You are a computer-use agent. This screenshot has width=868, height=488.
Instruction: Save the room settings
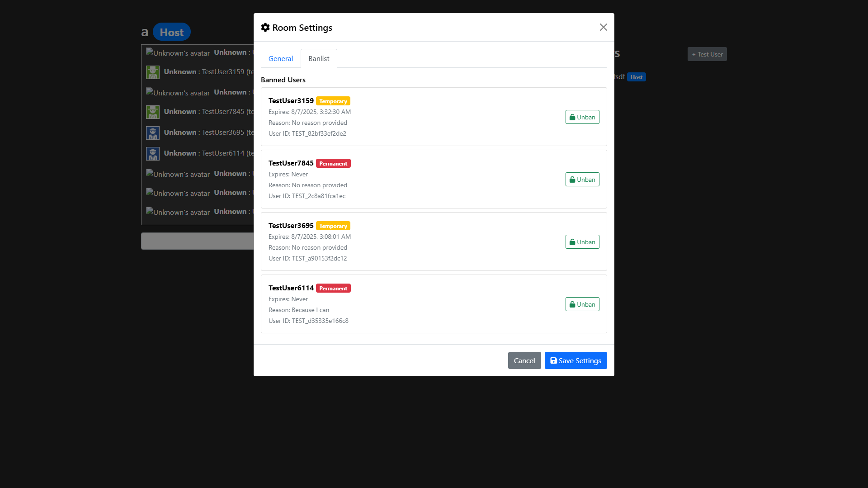coord(576,360)
